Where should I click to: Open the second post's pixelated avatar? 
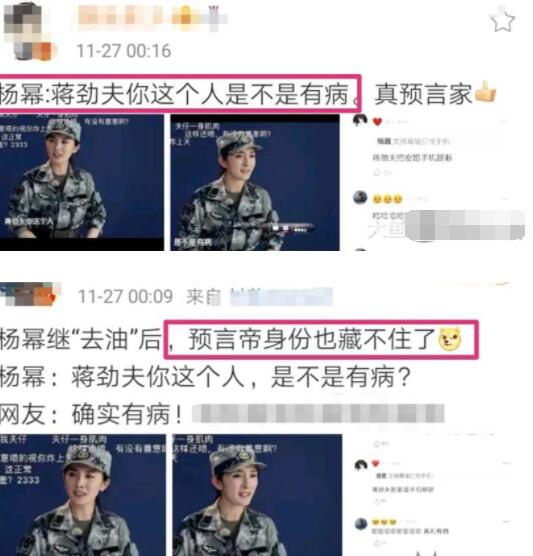coord(30,294)
